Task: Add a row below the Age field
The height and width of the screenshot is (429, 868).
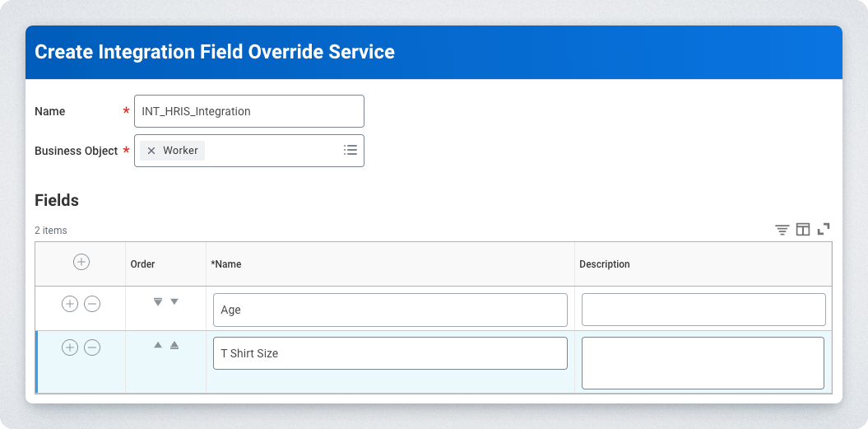Action: (70, 304)
